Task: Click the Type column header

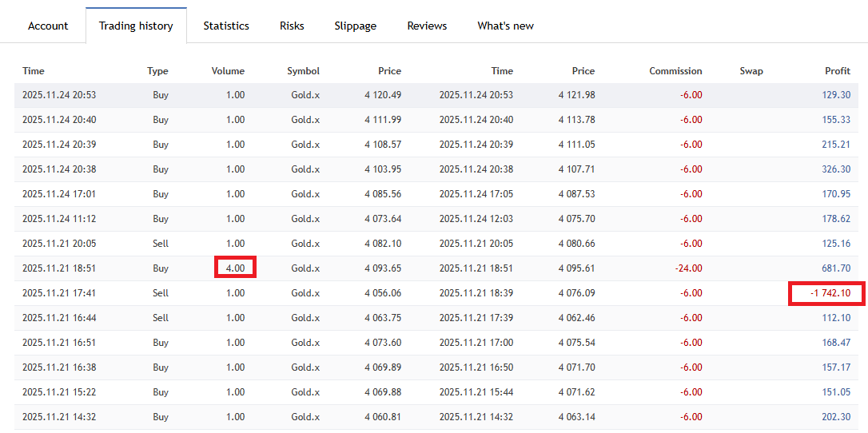Action: pyautogui.click(x=157, y=71)
